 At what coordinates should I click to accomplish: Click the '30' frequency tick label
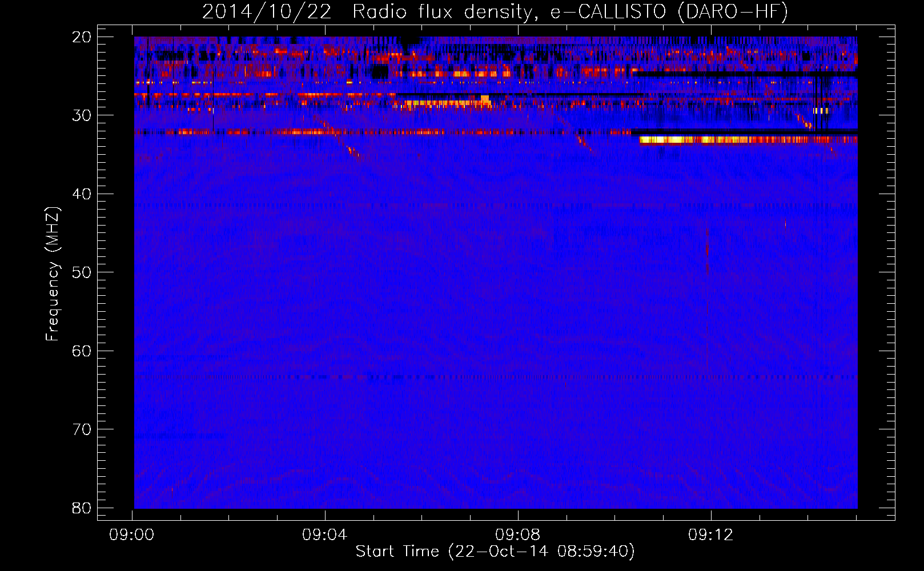point(82,115)
